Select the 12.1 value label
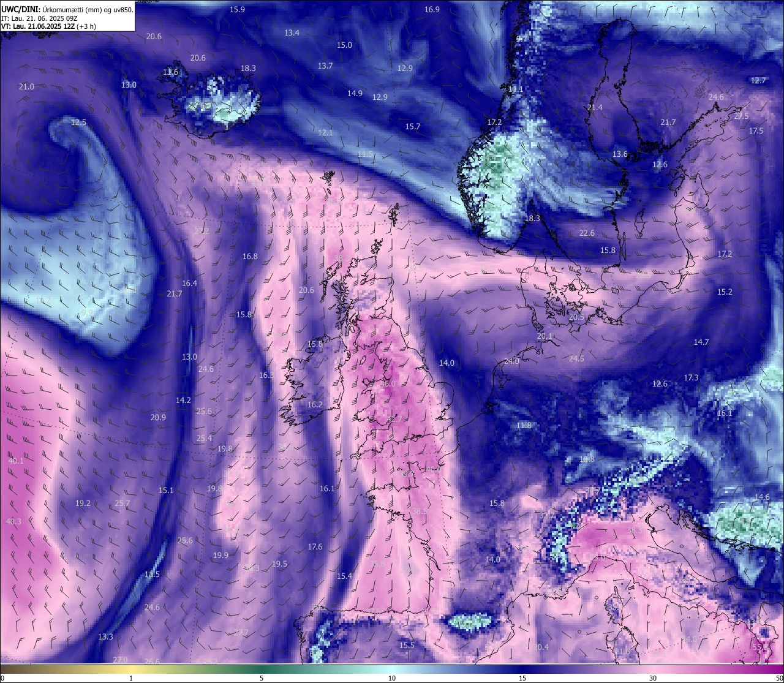The height and width of the screenshot is (683, 784). (x=325, y=133)
